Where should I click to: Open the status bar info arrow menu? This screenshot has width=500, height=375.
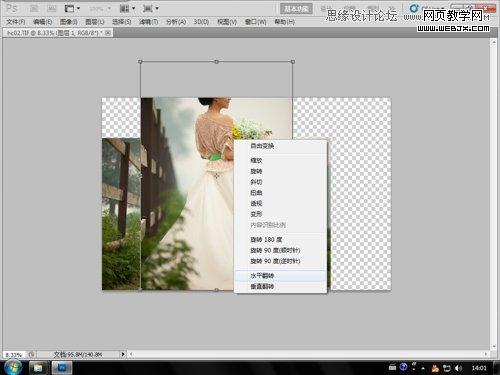pos(123,354)
